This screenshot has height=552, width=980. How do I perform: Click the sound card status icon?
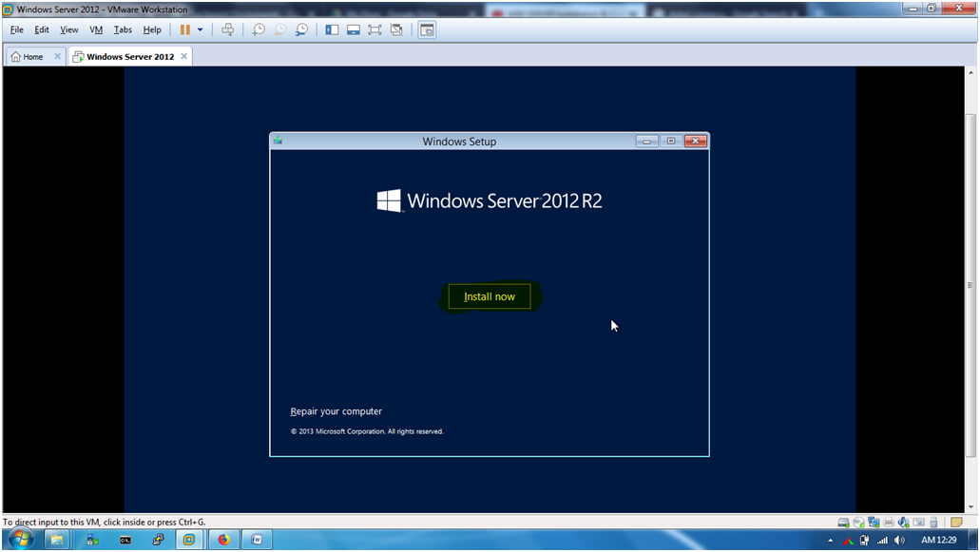tap(904, 522)
